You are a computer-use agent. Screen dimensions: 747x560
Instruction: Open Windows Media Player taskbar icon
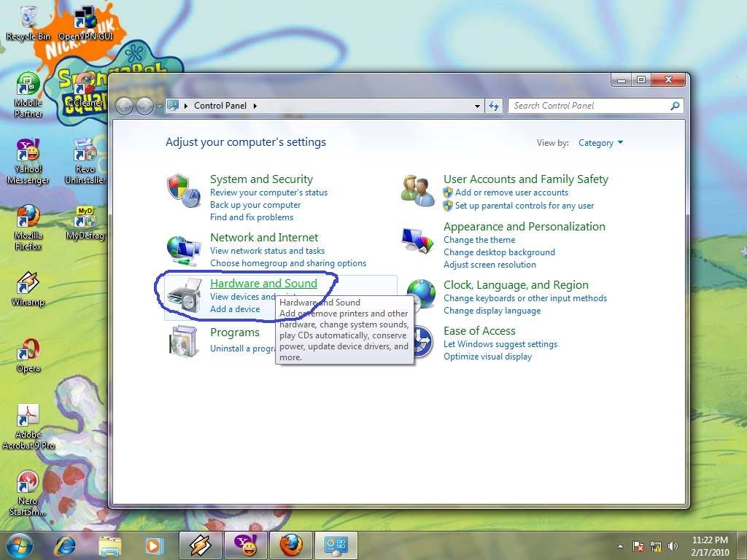pyautogui.click(x=154, y=545)
